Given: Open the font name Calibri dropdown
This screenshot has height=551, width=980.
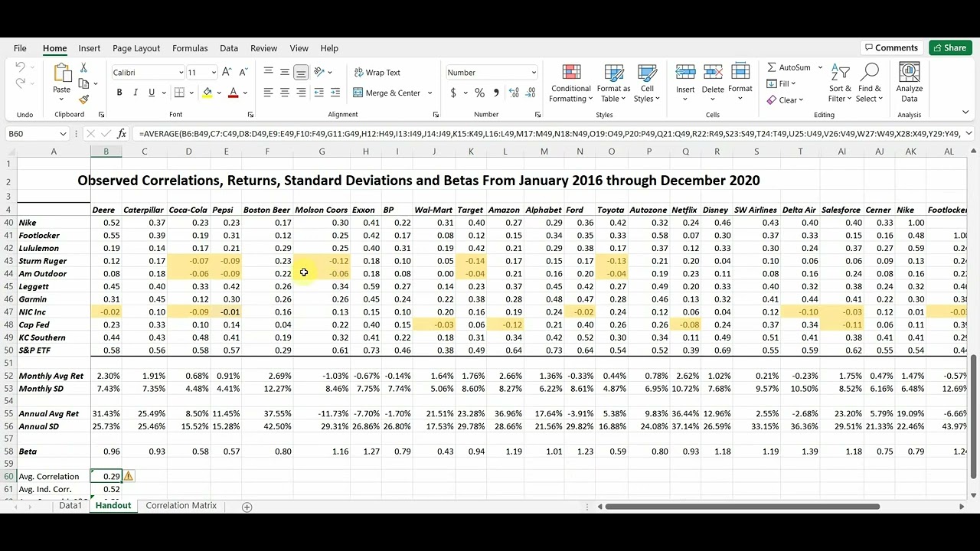Looking at the screenshot, I should [181, 72].
